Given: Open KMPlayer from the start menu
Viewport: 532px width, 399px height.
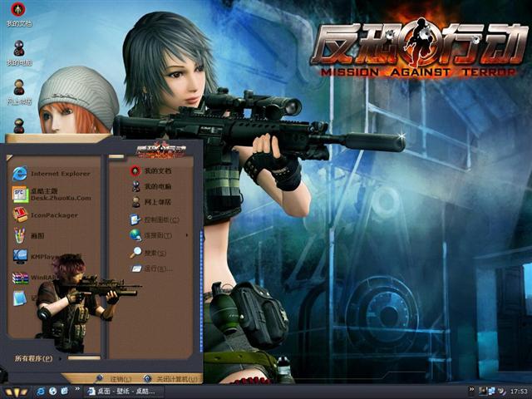Looking at the screenshot, I should [37, 257].
